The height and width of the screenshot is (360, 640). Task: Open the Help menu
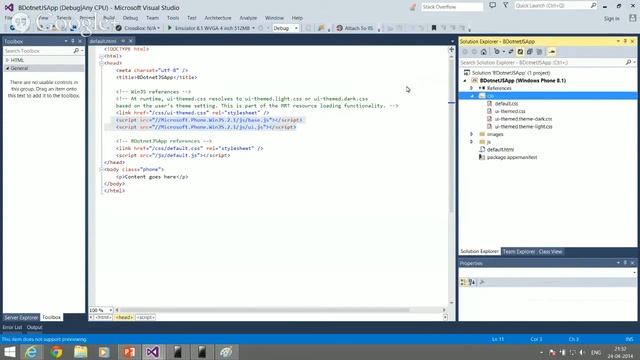(x=297, y=18)
